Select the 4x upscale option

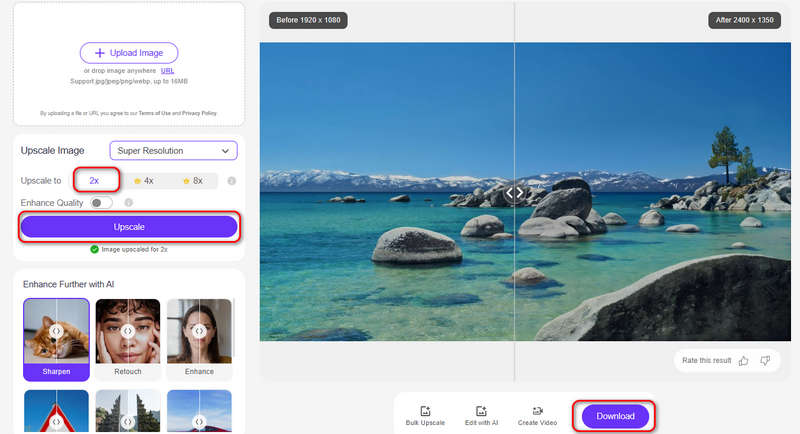coord(144,181)
